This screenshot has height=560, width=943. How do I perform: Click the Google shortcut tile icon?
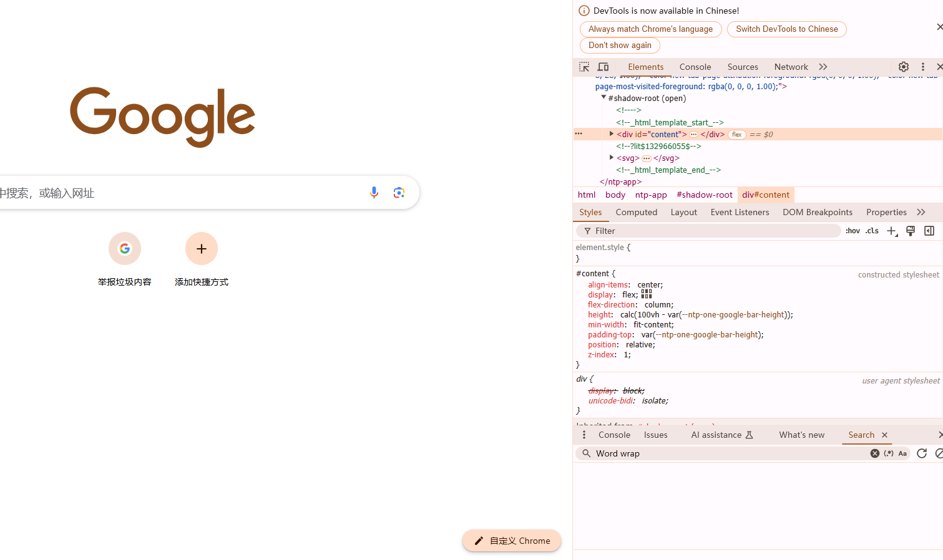click(125, 248)
